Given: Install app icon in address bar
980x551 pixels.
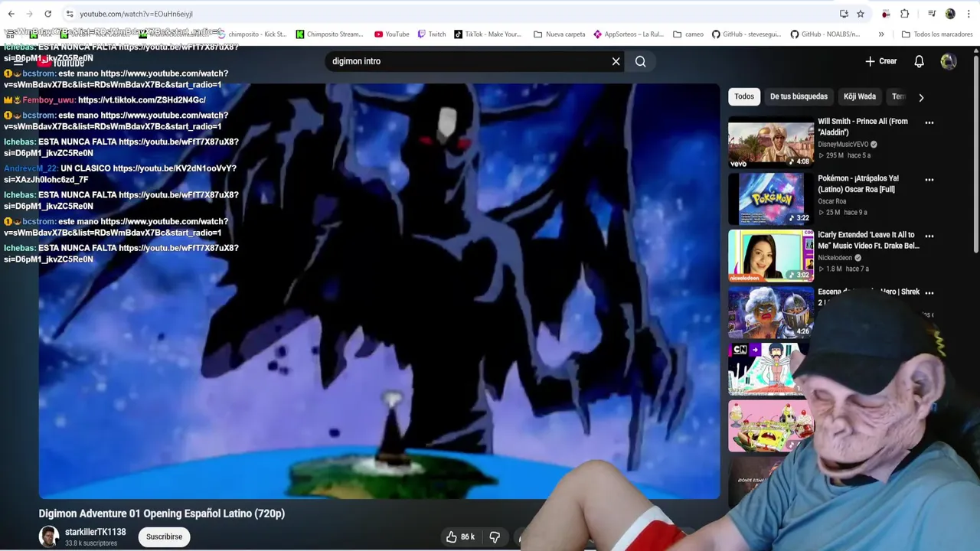Looking at the screenshot, I should pos(844,14).
